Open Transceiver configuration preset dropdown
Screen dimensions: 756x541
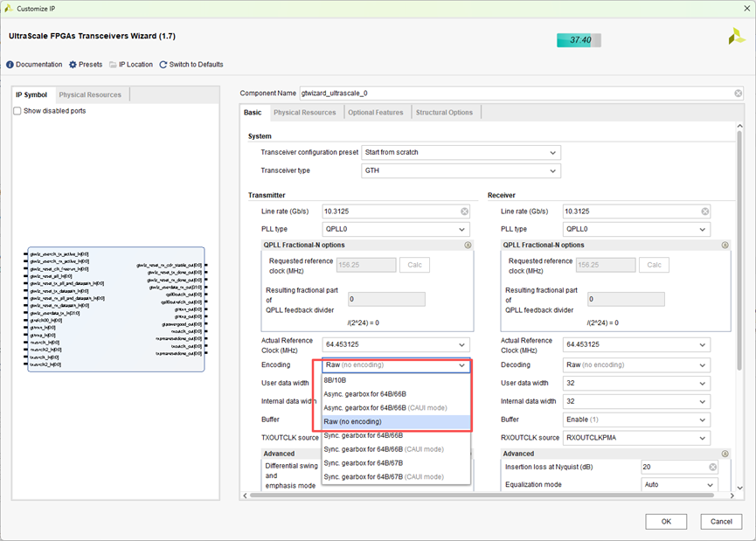461,152
